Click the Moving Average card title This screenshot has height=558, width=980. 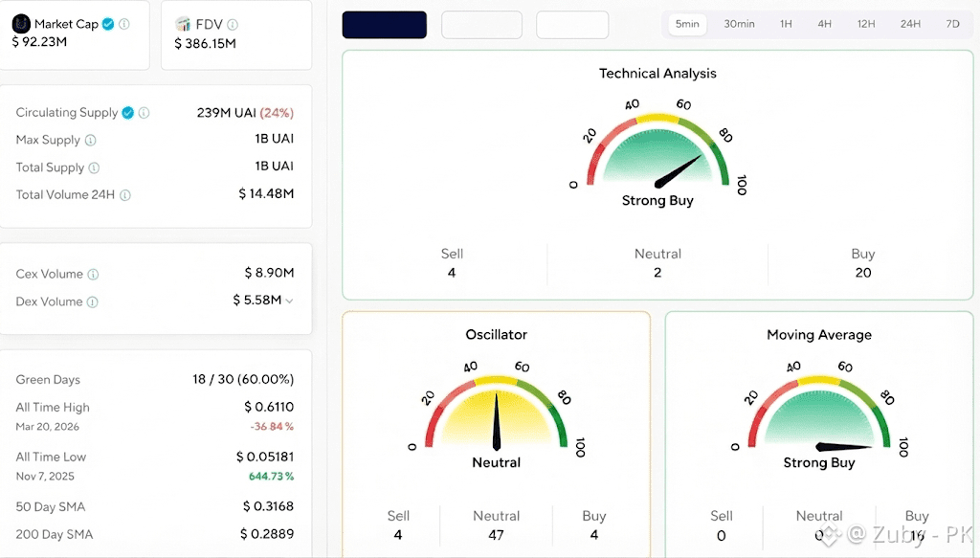coord(819,335)
